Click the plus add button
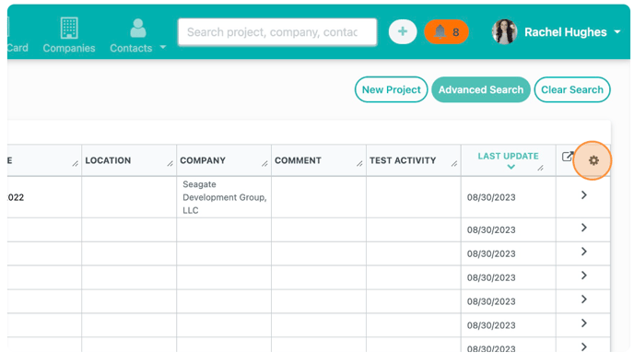This screenshot has height=364, width=634. (x=403, y=31)
